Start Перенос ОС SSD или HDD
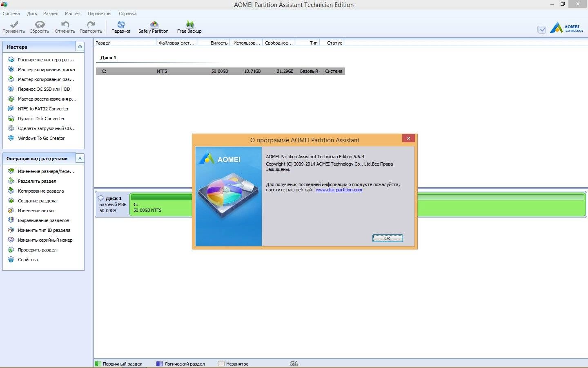 44,89
